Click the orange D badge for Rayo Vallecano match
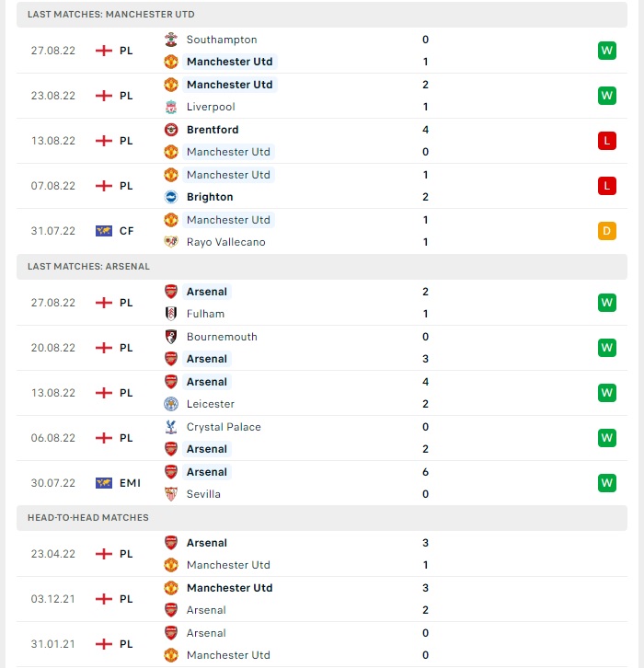Viewport: 644px width, 668px height. [607, 231]
